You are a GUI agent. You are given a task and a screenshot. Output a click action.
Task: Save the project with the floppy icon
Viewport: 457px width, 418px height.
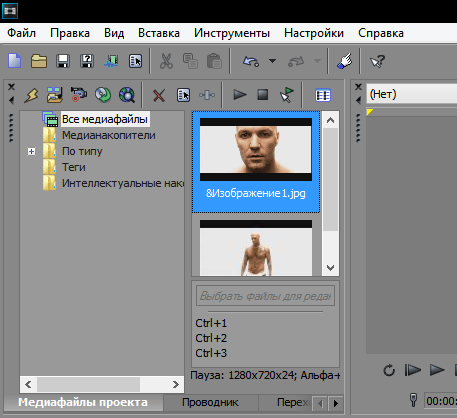coord(63,61)
